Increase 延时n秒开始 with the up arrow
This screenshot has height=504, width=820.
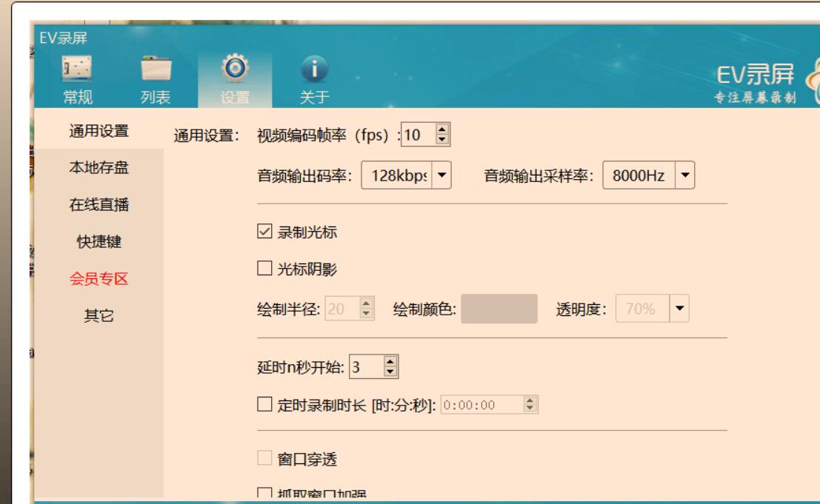390,361
